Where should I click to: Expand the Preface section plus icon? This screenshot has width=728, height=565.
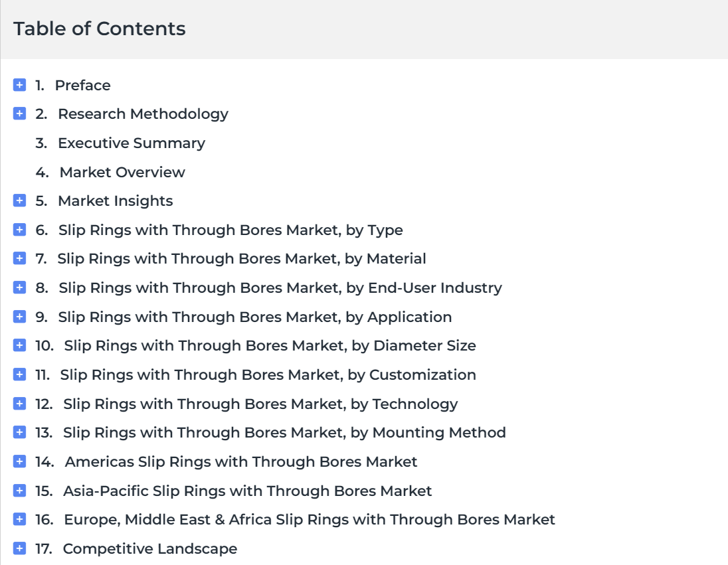click(19, 85)
